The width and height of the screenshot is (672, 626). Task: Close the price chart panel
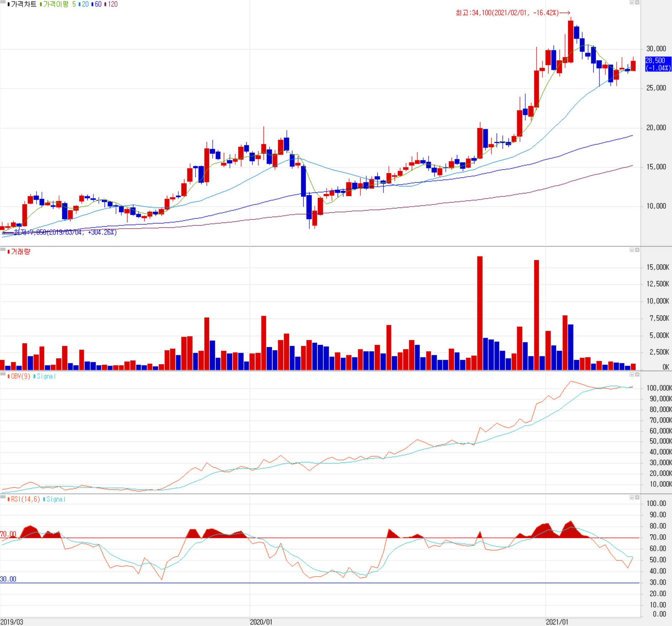tap(637, 3)
